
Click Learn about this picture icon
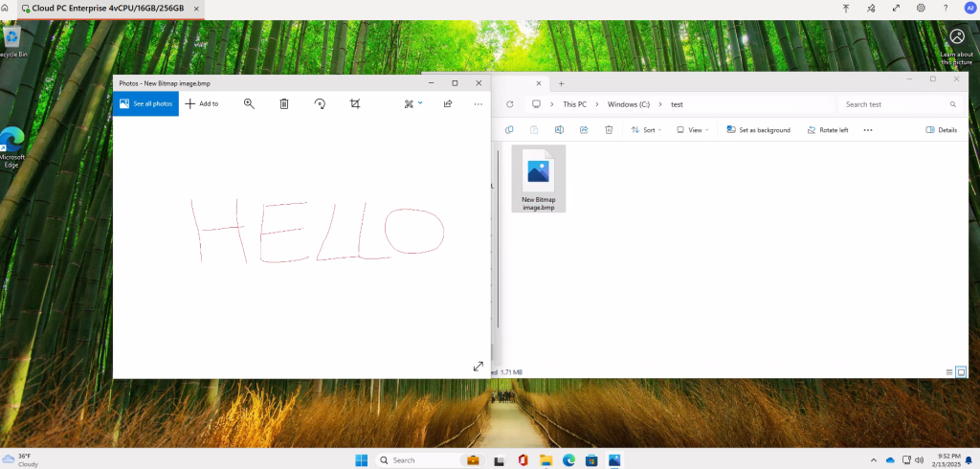coord(957,47)
